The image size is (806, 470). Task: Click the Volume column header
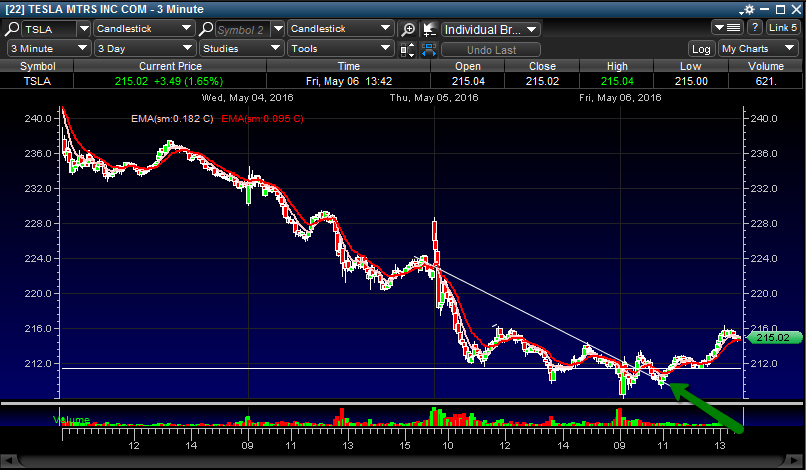tap(766, 66)
